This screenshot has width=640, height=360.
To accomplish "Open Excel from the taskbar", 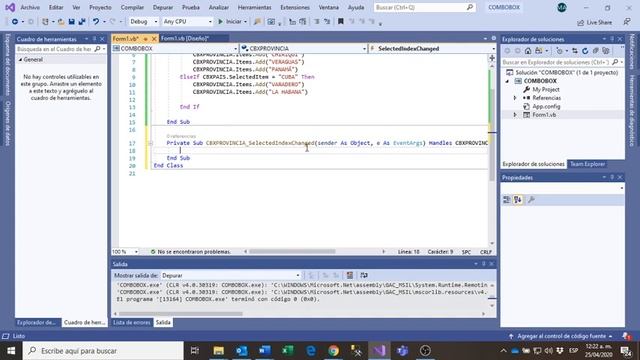I will 288,351.
